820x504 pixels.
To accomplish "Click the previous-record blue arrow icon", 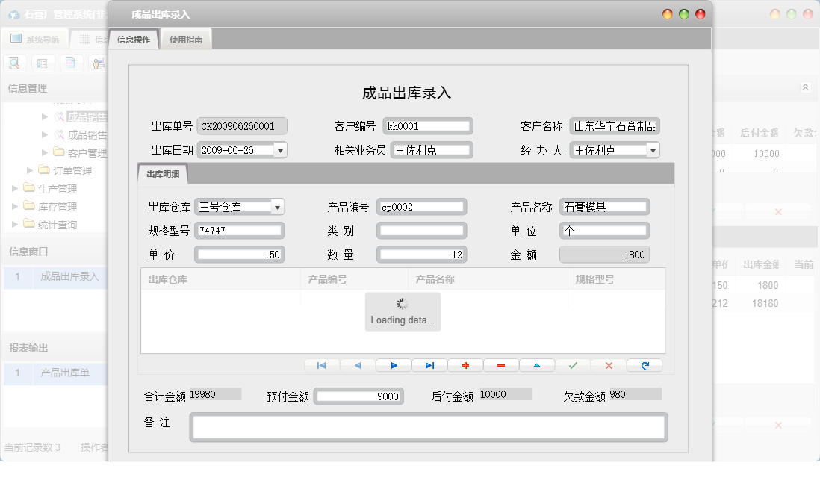I will click(x=358, y=365).
